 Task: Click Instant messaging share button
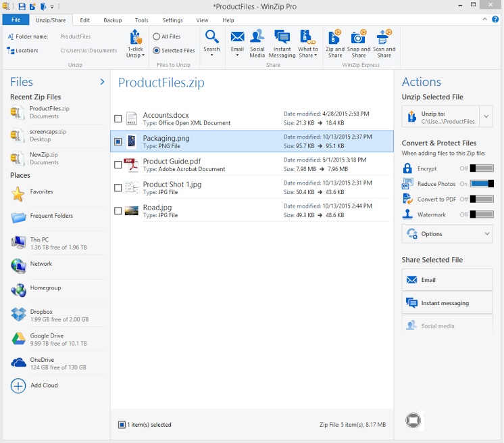coord(447,303)
